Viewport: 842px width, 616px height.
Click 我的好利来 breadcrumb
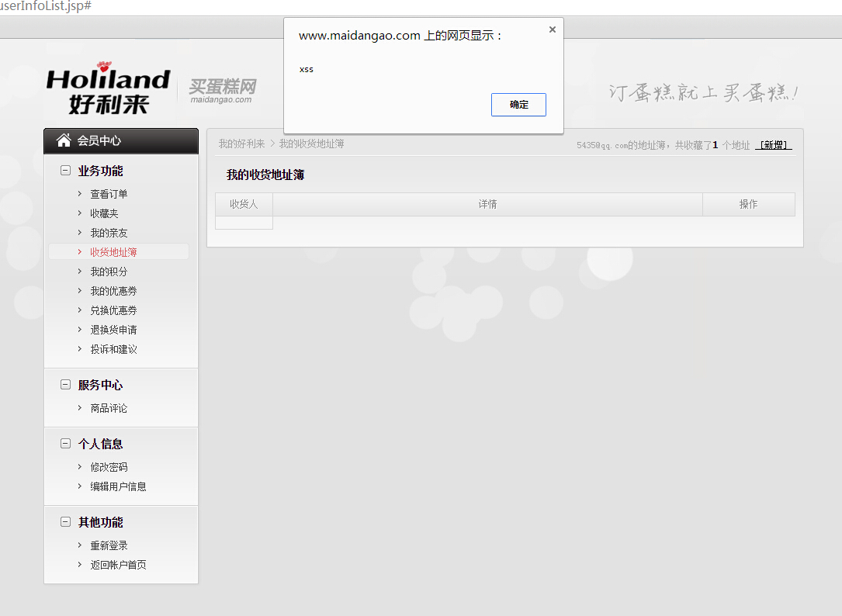[x=241, y=144]
